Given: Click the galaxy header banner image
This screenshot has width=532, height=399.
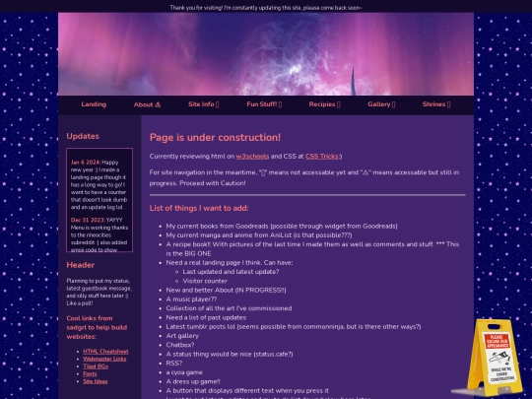Looking at the screenshot, I should click(x=266, y=54).
